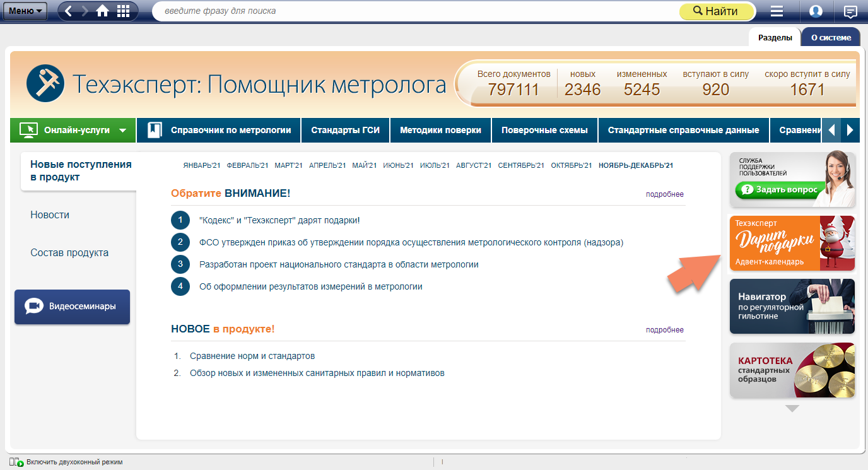The width and height of the screenshot is (868, 470).
Task: Open Стандартные справочные данные section
Action: click(x=683, y=131)
